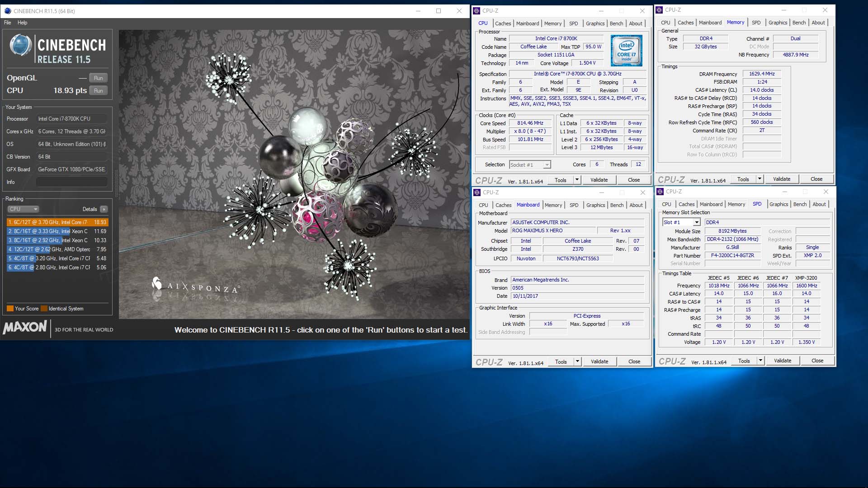Click the DRAM Frequency value 1629.4 MHz
The width and height of the screenshot is (868, 488).
[x=762, y=74]
